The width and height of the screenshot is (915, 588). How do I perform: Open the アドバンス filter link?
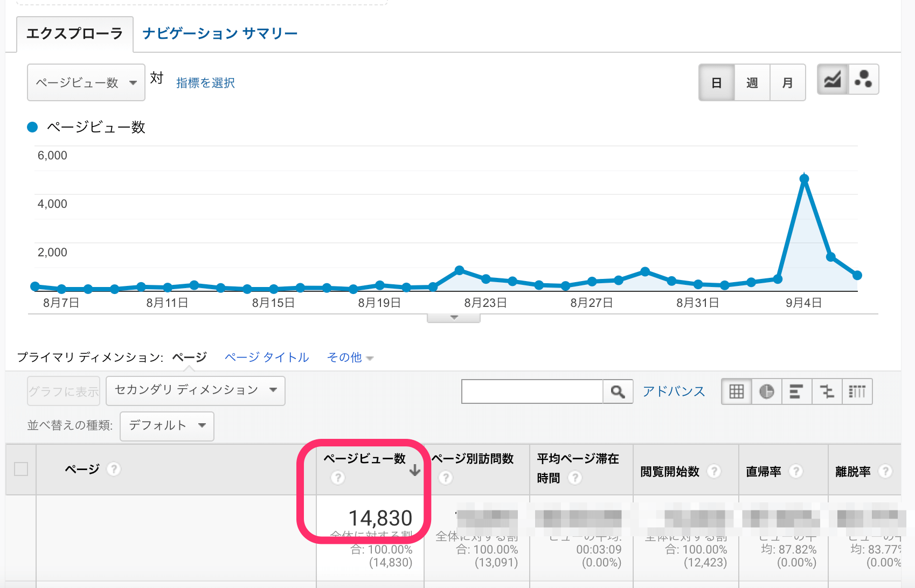674,391
